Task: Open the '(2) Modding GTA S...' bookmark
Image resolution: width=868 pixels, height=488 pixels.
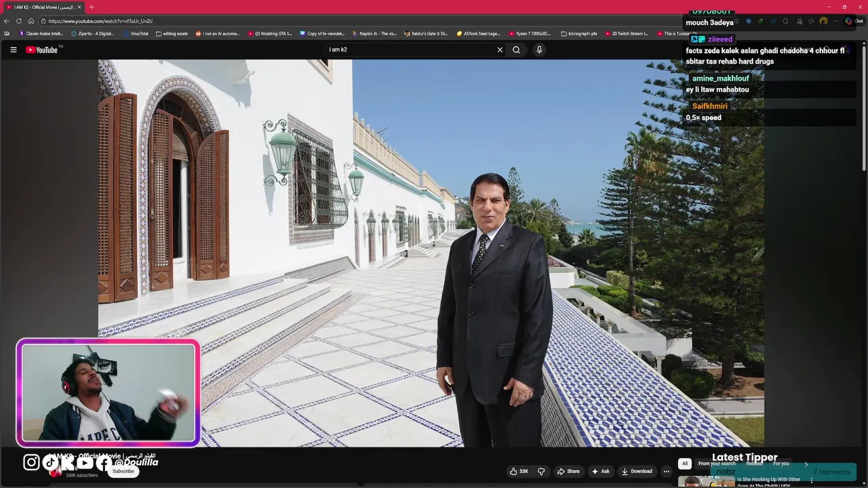Action: tap(270, 33)
